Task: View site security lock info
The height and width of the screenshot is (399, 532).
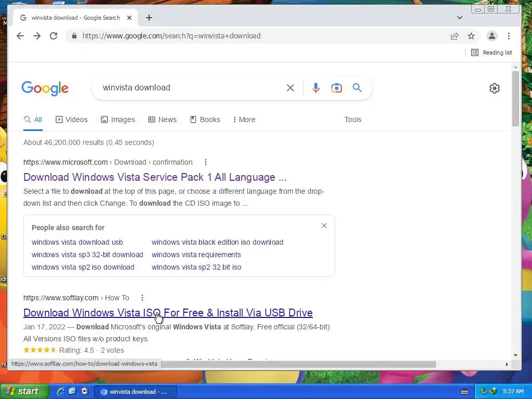Action: tap(74, 36)
